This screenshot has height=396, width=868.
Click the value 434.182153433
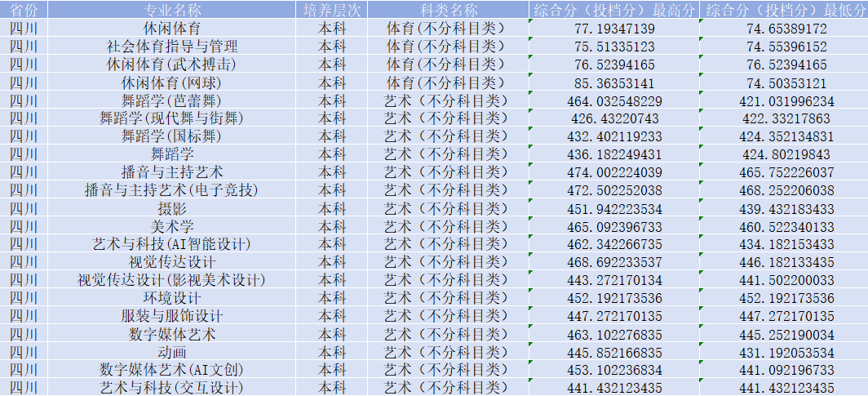coord(784,244)
